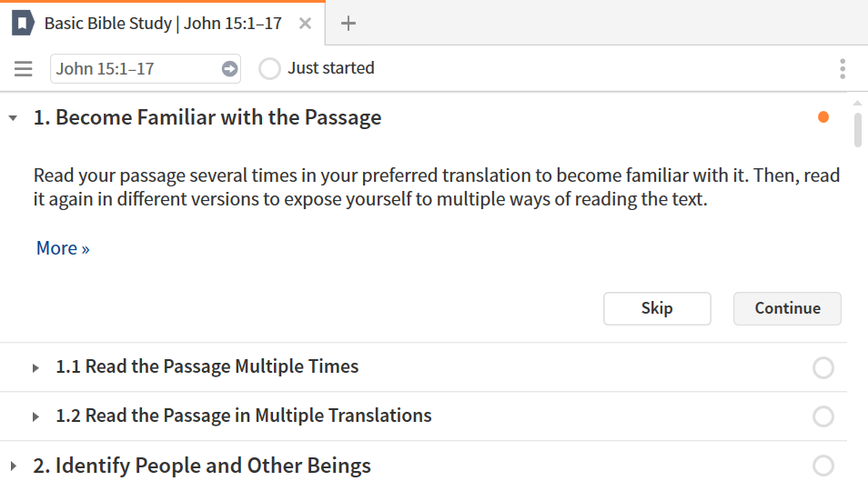Image resolution: width=868 pixels, height=491 pixels.
Task: Mark step 1.1 complete circle
Action: click(x=823, y=367)
